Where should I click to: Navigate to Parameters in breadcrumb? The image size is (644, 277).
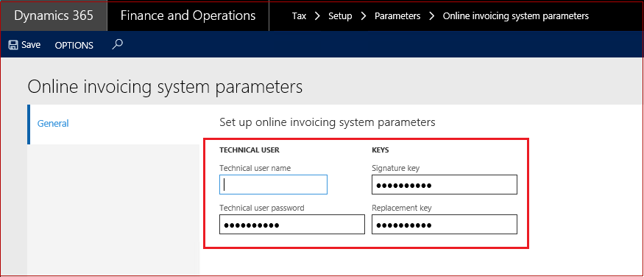(397, 16)
